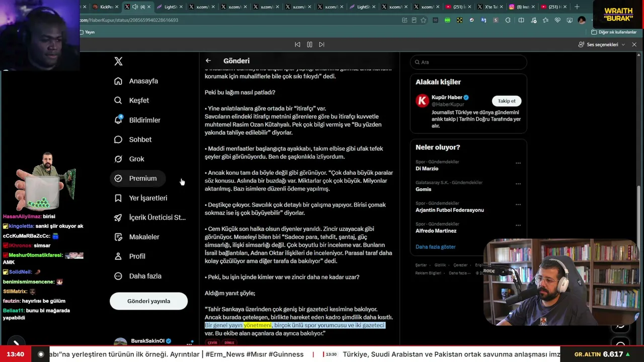
Task: Open browser essentials heart icon
Action: click(x=557, y=20)
